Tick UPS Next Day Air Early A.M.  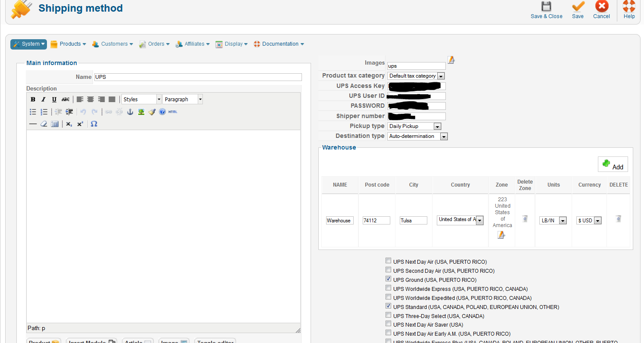tap(389, 333)
